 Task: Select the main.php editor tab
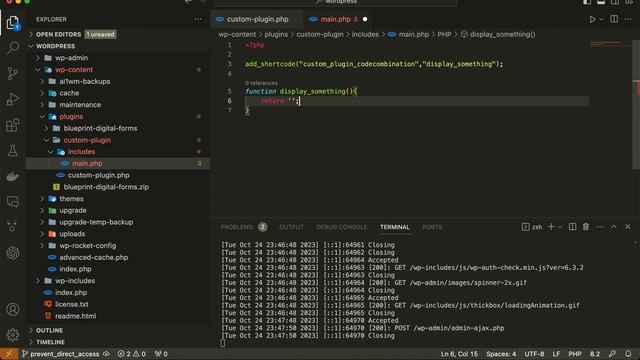(x=338, y=19)
